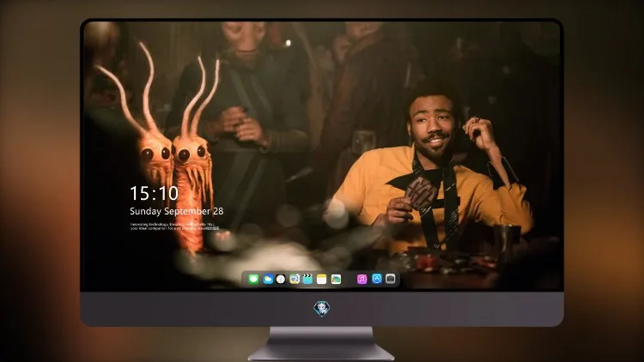Click the Sunday September 28 date text
The width and height of the screenshot is (644, 362).
[x=177, y=211]
